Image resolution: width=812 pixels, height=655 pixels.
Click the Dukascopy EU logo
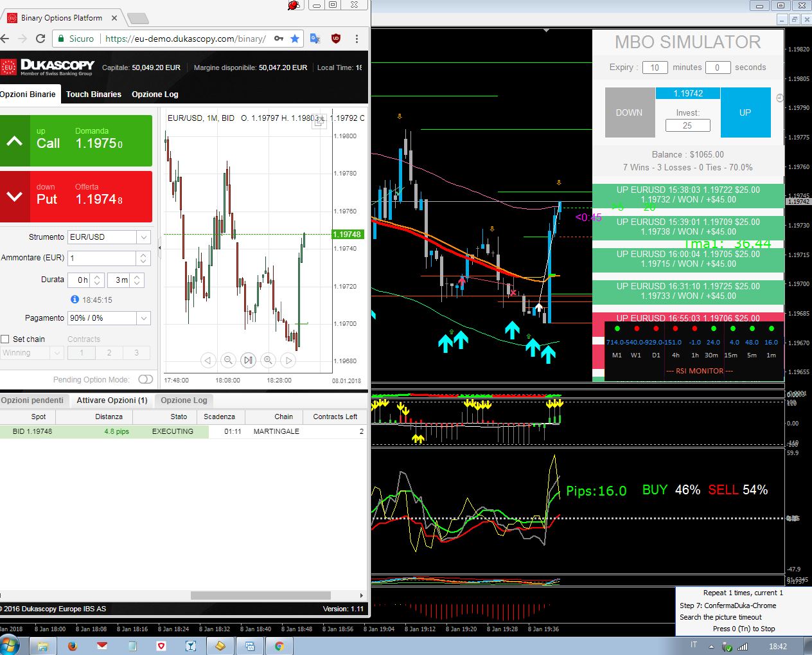[8, 67]
